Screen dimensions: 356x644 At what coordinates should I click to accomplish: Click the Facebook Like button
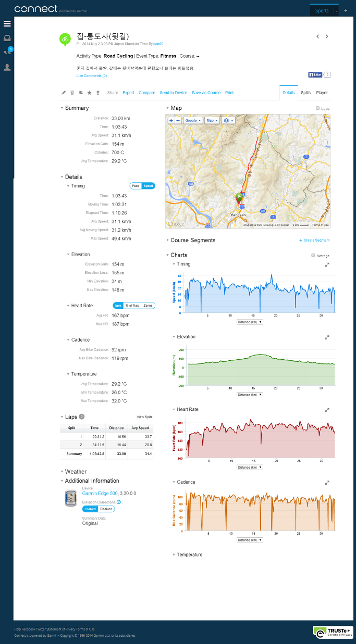coord(315,75)
